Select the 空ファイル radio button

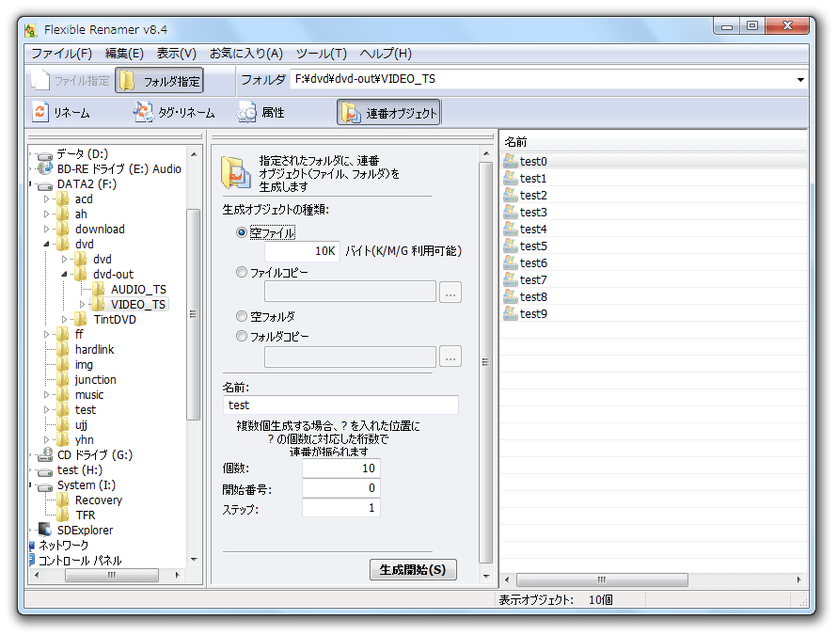(241, 233)
